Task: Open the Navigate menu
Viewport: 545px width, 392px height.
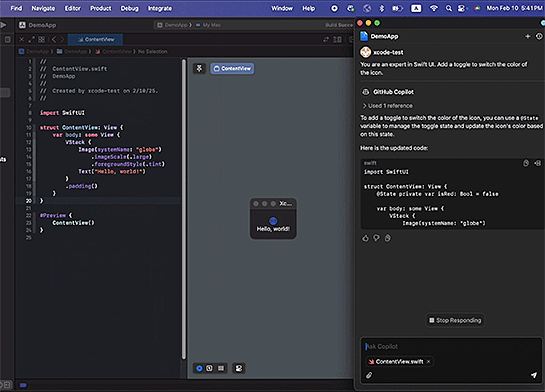Action: click(43, 8)
